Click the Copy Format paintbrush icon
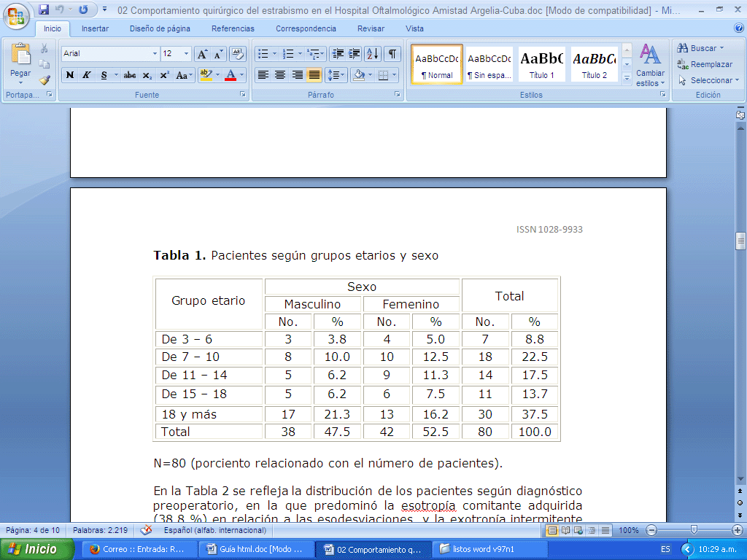The height and width of the screenshot is (560, 747). tap(44, 80)
